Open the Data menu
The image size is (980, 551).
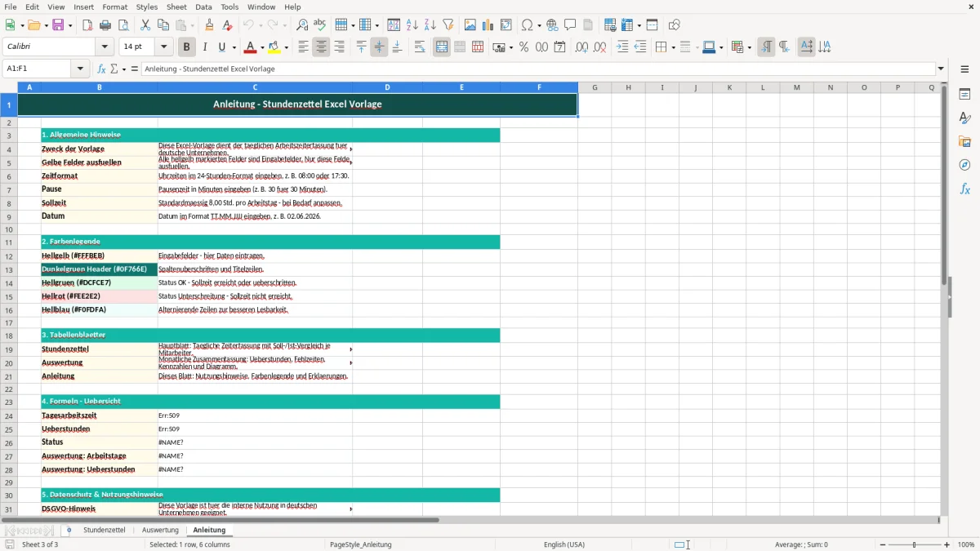click(x=203, y=7)
